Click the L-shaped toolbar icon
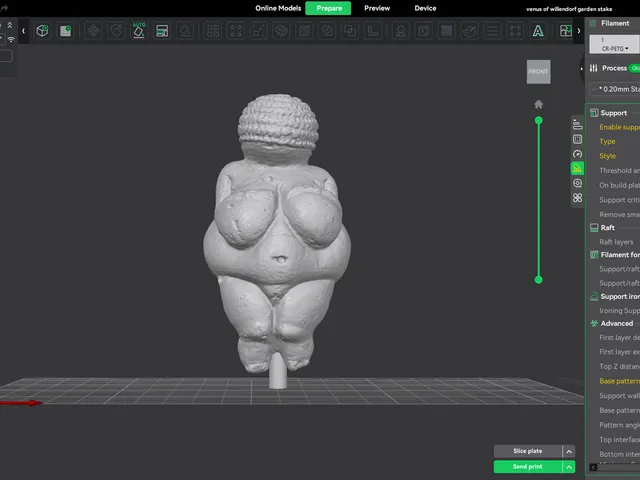640x480 pixels. coord(373,31)
